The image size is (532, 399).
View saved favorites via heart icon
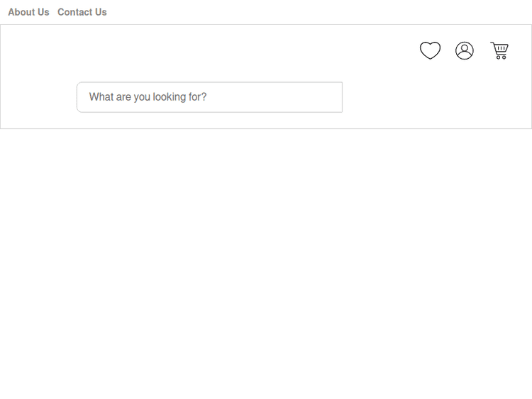click(x=430, y=50)
